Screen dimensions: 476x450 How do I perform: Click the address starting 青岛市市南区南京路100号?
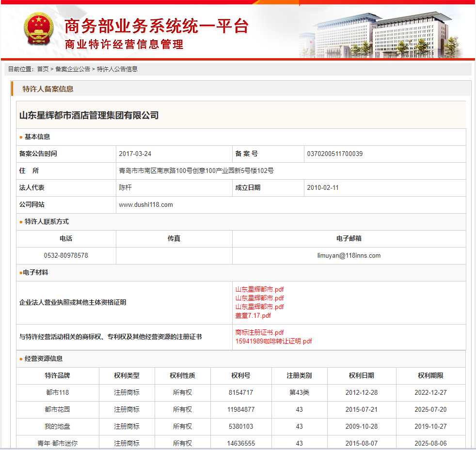tap(196, 171)
